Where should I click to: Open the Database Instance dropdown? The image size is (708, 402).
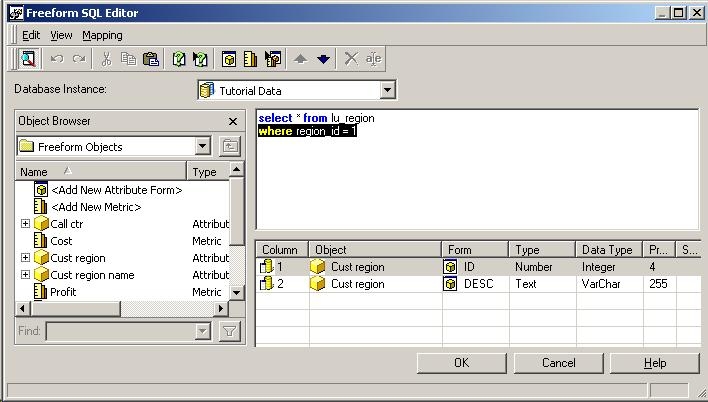coord(388,91)
